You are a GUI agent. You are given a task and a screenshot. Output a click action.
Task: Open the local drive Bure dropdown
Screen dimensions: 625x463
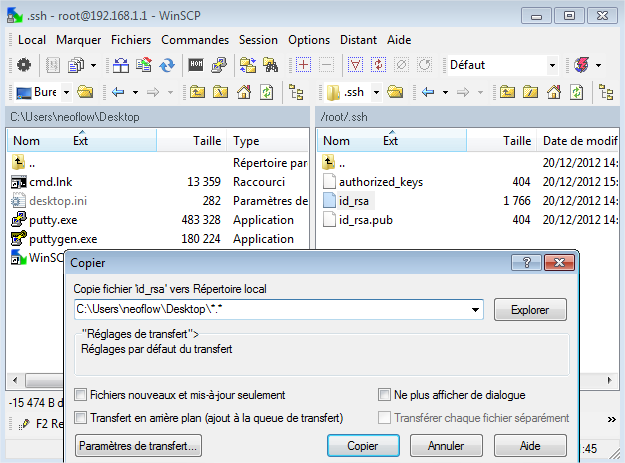67,92
